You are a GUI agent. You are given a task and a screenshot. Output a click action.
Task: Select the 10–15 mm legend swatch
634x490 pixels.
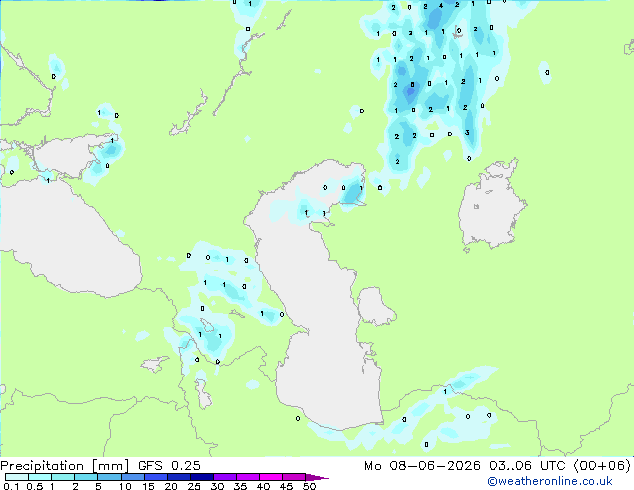coord(132,477)
